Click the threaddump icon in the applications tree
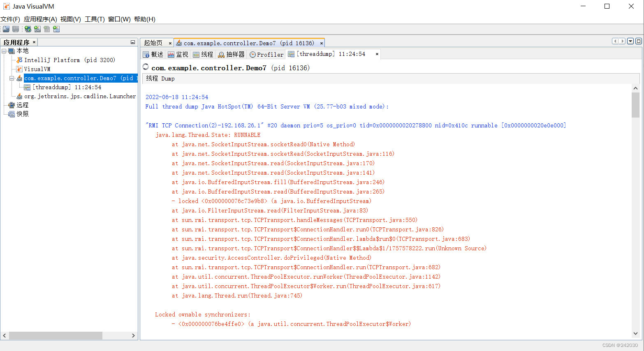 [x=27, y=87]
